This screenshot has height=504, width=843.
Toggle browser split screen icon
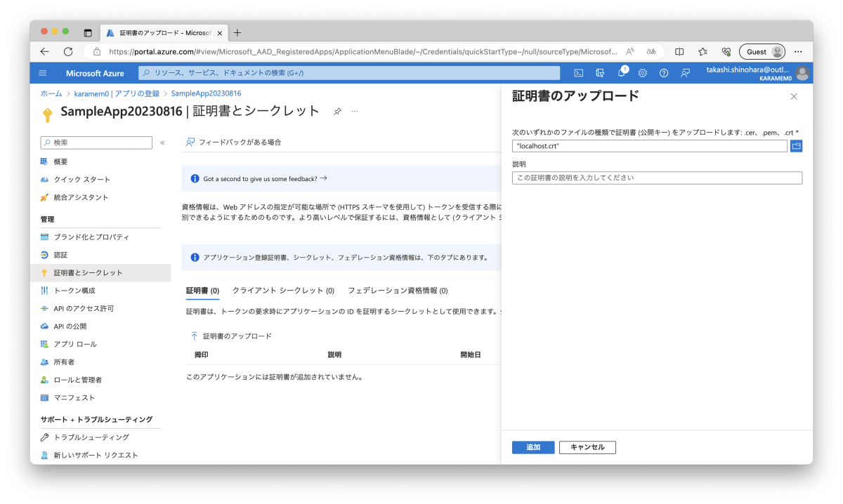[x=679, y=52]
